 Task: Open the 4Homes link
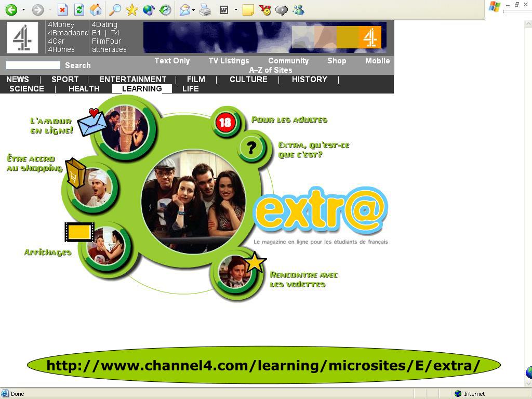click(x=61, y=49)
